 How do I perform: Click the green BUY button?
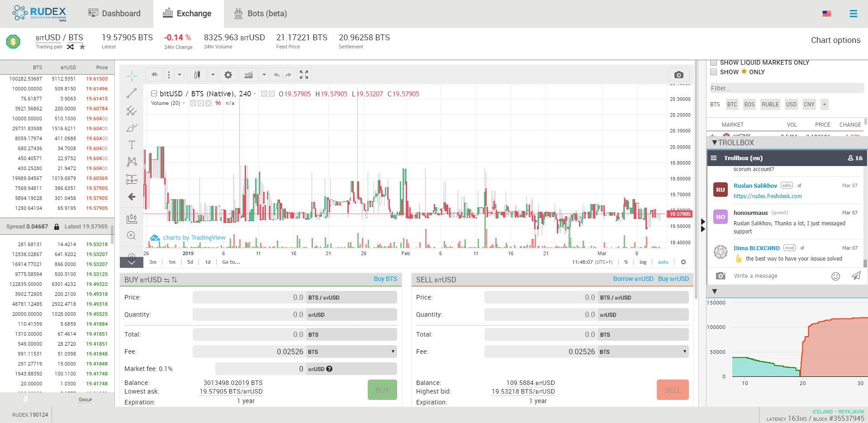point(382,390)
